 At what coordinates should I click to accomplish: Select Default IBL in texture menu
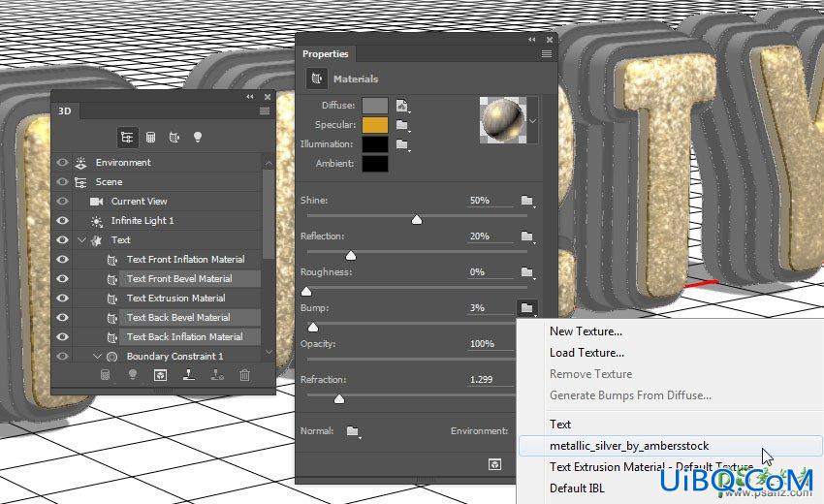[577, 488]
